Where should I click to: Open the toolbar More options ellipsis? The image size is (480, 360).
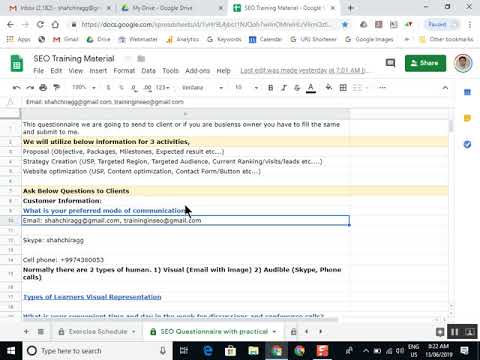382,88
